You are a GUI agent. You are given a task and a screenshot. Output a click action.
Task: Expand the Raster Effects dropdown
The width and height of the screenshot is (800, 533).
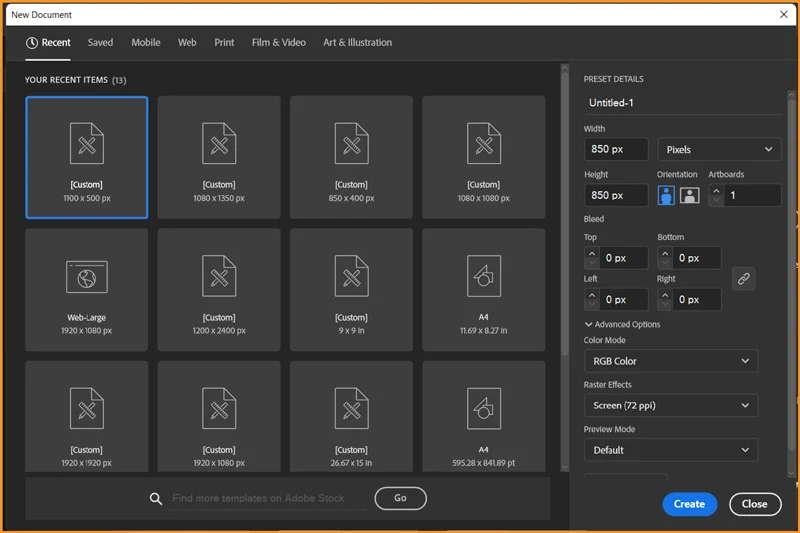coord(670,405)
